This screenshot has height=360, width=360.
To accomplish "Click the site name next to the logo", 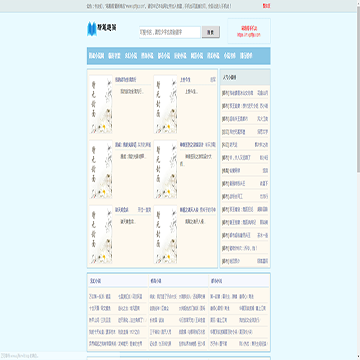I will 107,27.
